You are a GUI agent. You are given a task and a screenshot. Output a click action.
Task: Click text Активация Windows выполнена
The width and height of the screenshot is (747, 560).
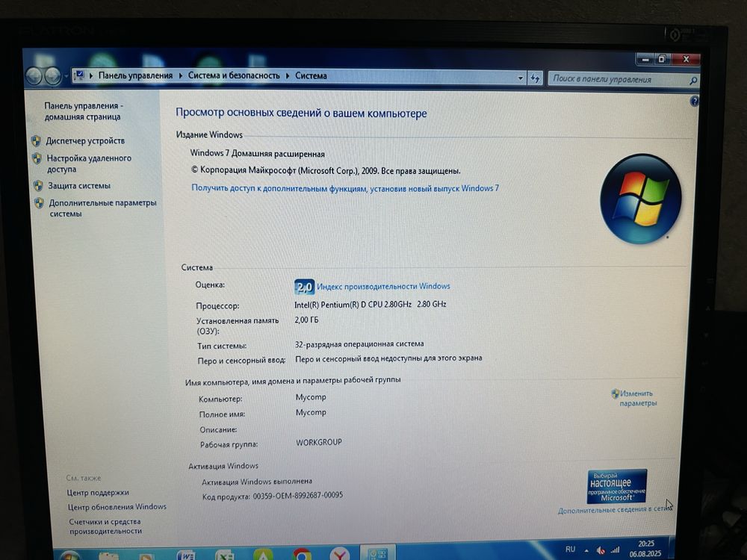257,482
